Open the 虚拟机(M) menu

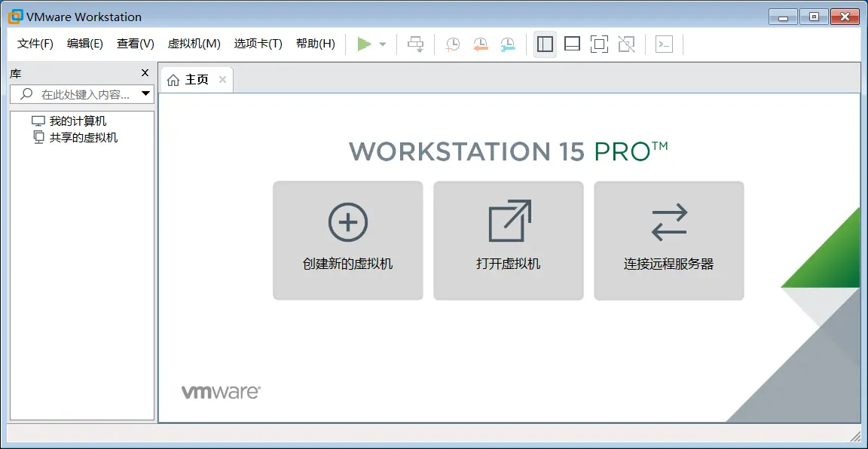(x=194, y=44)
